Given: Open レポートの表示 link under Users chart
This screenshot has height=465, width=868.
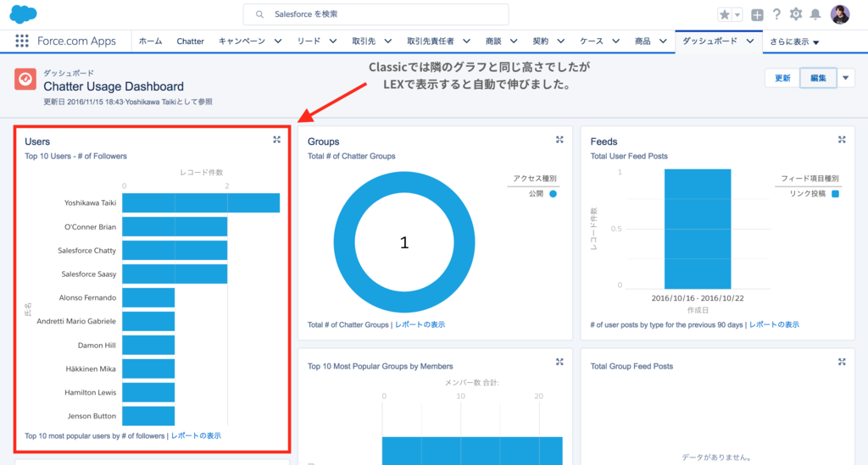Looking at the screenshot, I should point(196,435).
